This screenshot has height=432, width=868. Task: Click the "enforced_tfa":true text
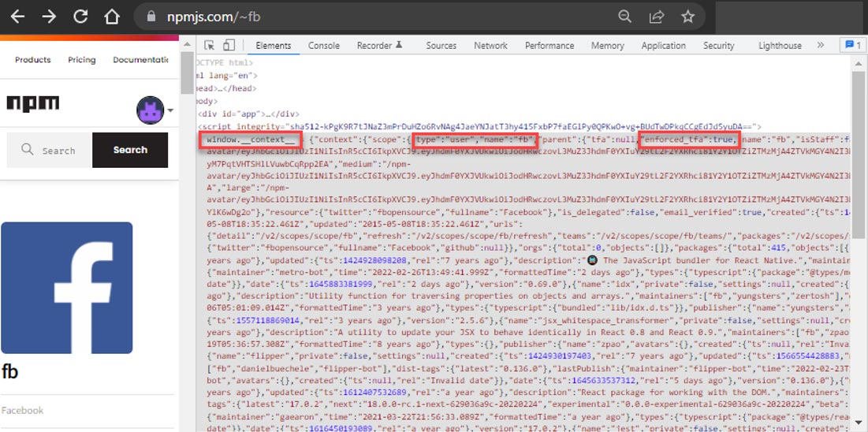pyautogui.click(x=688, y=140)
